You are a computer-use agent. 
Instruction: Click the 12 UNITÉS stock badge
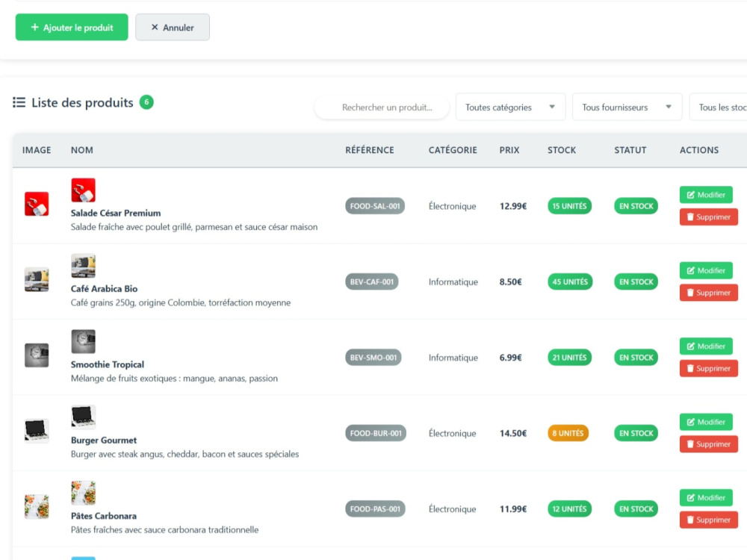(x=569, y=509)
